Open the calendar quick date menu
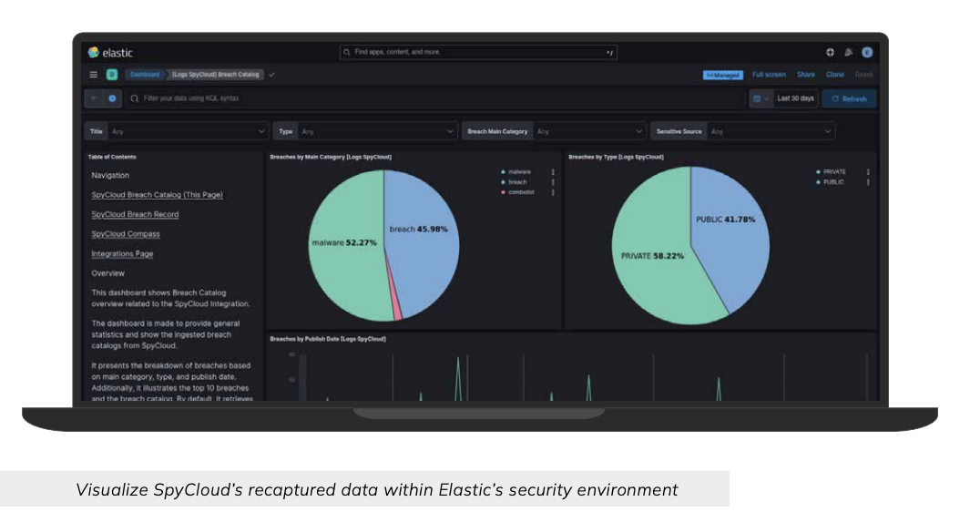Screen dimensions: 980x512 click(760, 98)
